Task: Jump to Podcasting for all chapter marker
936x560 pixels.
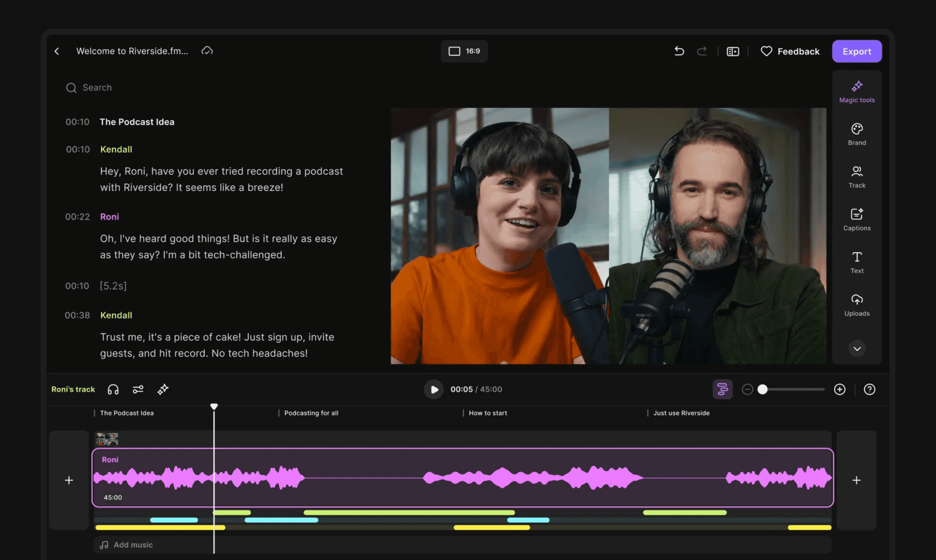Action: [311, 413]
